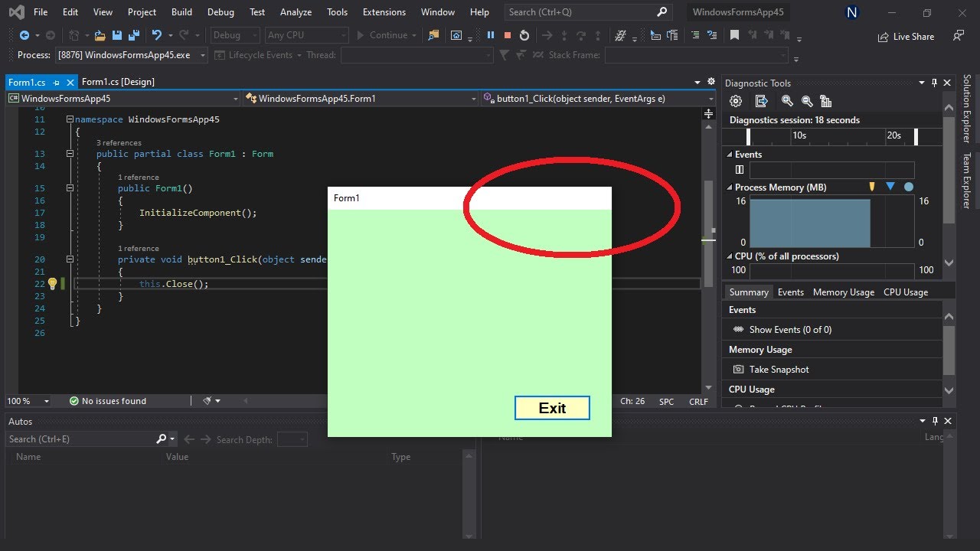Open the Process selector dropdown
This screenshot has height=551, width=980.
(131, 55)
